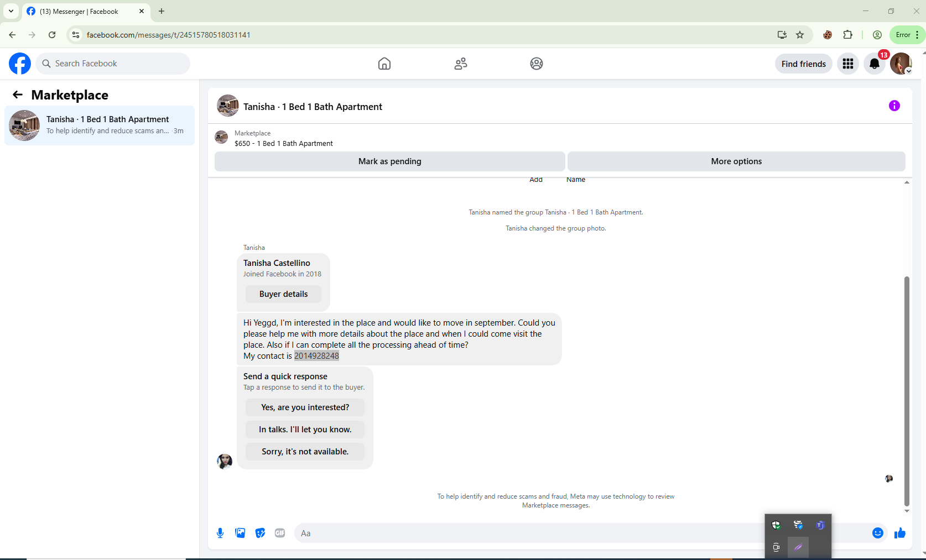
Task: Click the chat scrollbar thumb
Action: 907,391
